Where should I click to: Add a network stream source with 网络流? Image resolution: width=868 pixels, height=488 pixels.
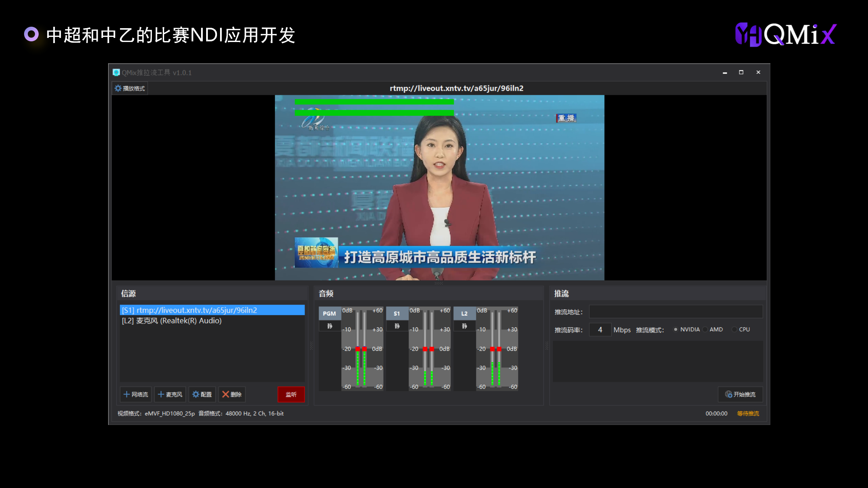136,394
